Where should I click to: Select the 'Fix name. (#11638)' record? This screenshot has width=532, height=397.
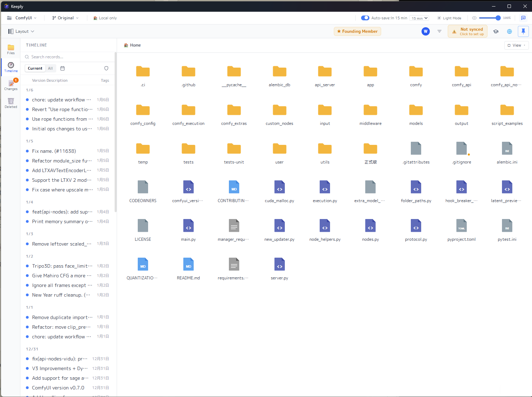coord(68,151)
